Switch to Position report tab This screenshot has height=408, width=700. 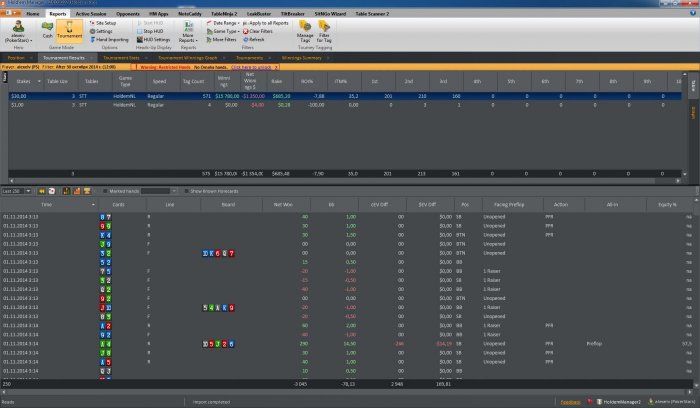tap(16, 58)
